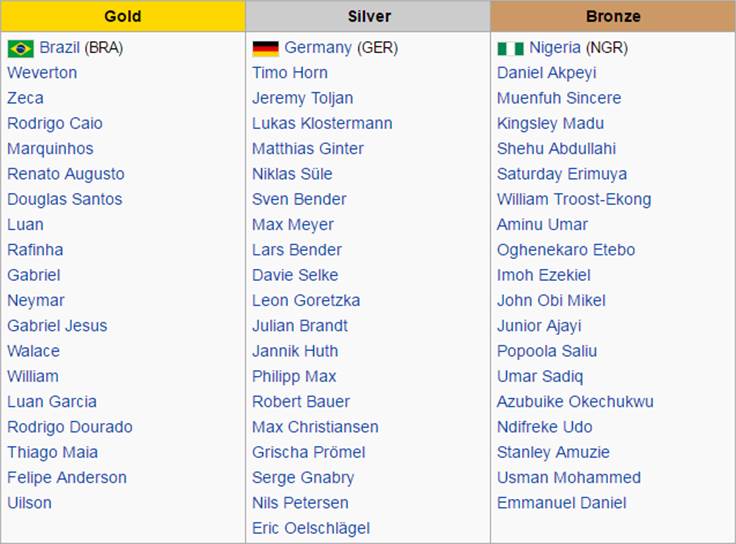Follow the Leon Goretzka link
This screenshot has height=544, width=736.
(306, 300)
